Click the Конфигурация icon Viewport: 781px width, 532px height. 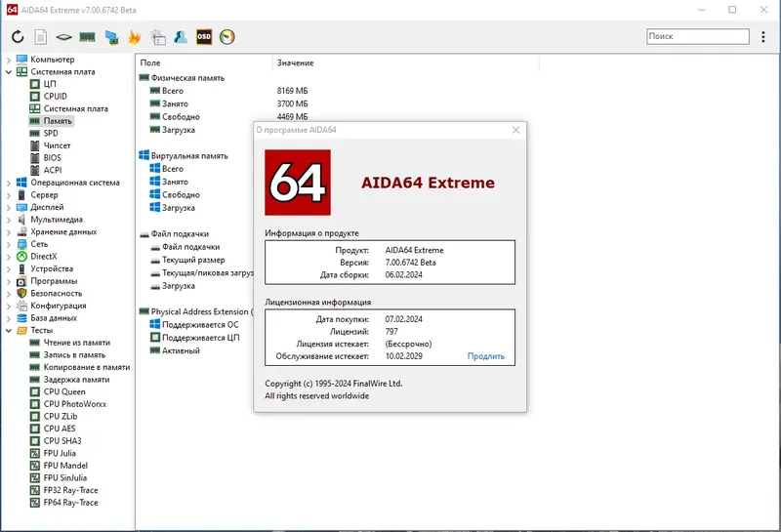pos(21,306)
